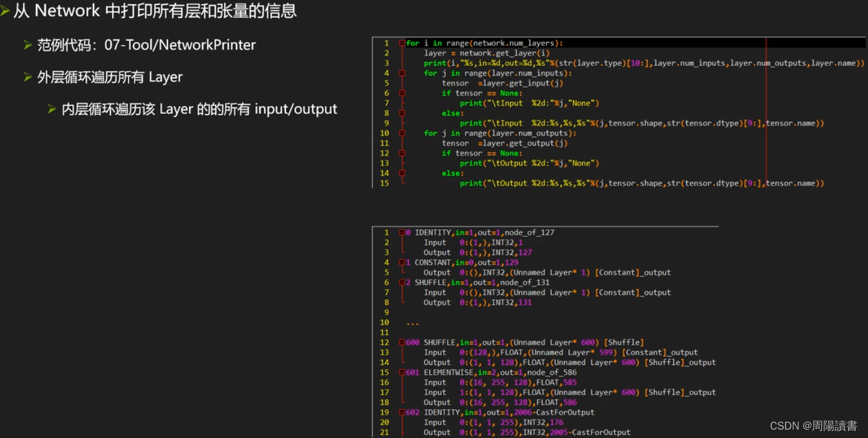This screenshot has width=868, height=438.
Task: Click the 'print(i,"%s,in=%d,out=%d,%s"' code line
Action: click(643, 63)
